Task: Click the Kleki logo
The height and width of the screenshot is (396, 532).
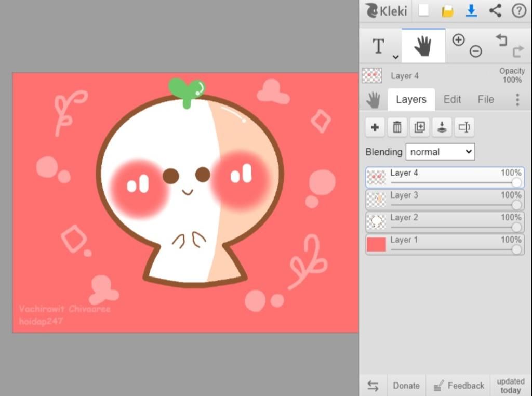Action: coord(387,10)
